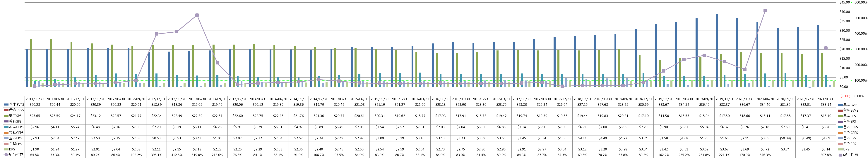Click the 2011/06/30 column header
The height and width of the screenshot is (158, 868).
click(35, 99)
